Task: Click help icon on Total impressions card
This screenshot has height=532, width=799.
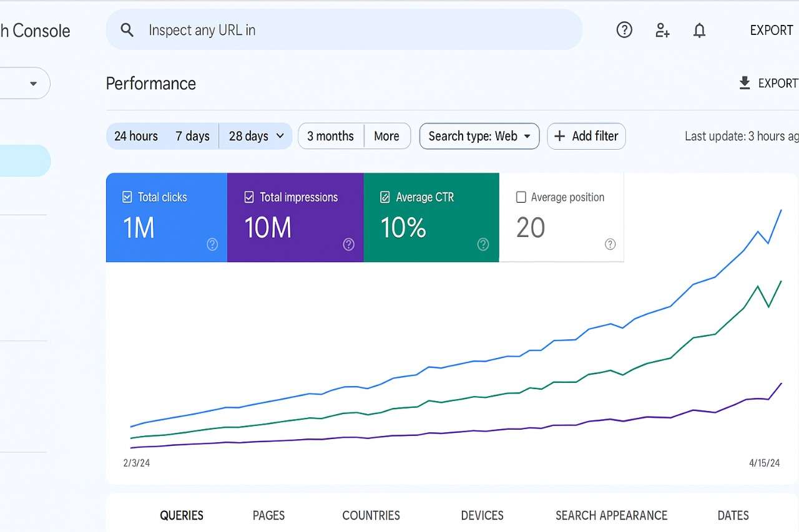Action: [349, 244]
